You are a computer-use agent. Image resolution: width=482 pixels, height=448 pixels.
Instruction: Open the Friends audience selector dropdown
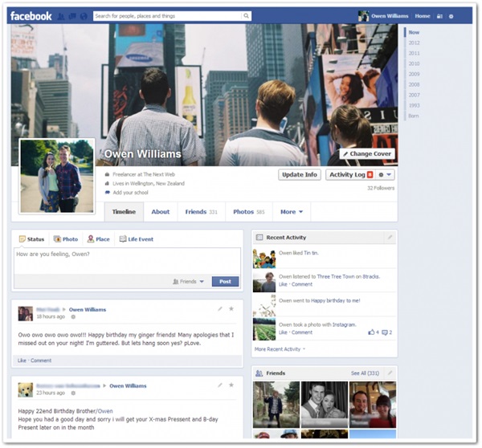tap(189, 282)
